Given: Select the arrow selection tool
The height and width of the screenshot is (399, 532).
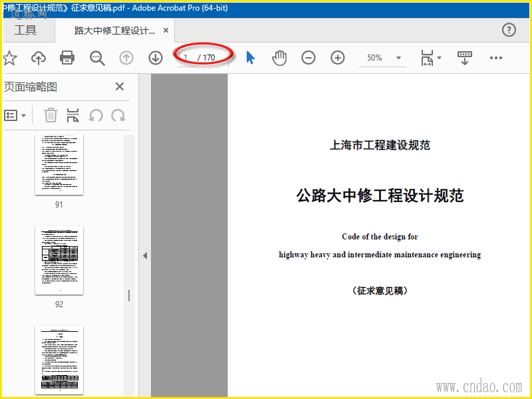Looking at the screenshot, I should point(251,58).
